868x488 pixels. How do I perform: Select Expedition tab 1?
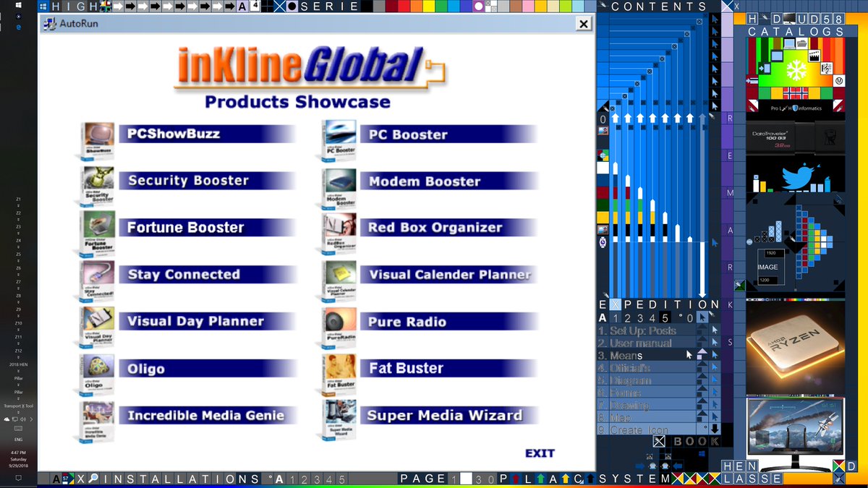pos(616,318)
